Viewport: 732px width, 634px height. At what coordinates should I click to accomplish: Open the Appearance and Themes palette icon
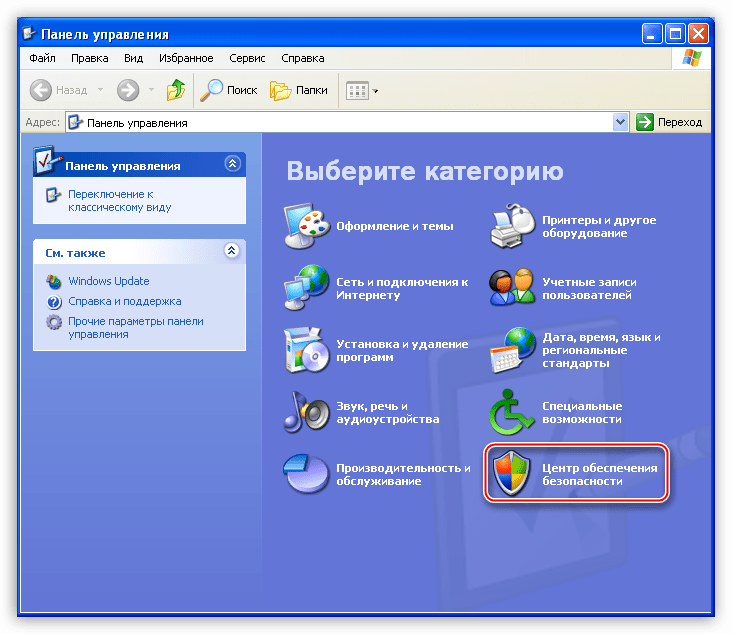point(306,226)
